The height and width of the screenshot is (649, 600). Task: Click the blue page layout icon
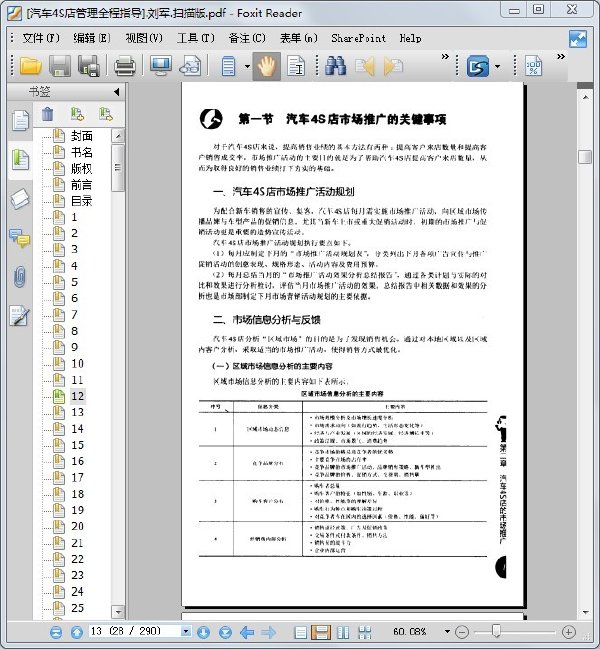tap(228, 66)
